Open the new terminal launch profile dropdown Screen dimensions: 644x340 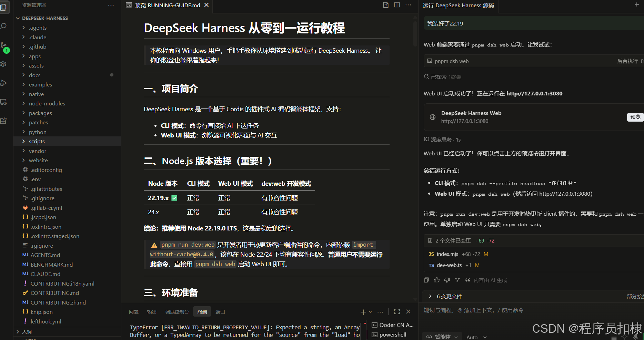[x=370, y=312]
